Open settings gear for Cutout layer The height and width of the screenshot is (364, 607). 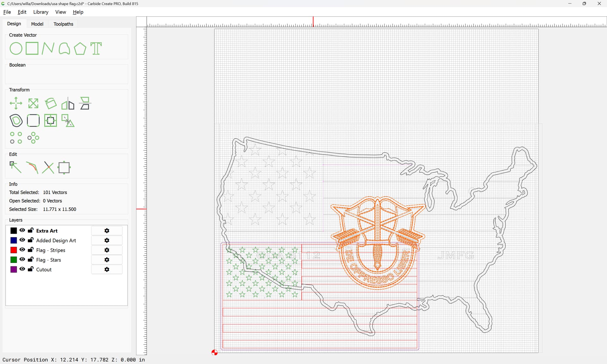pos(107,270)
